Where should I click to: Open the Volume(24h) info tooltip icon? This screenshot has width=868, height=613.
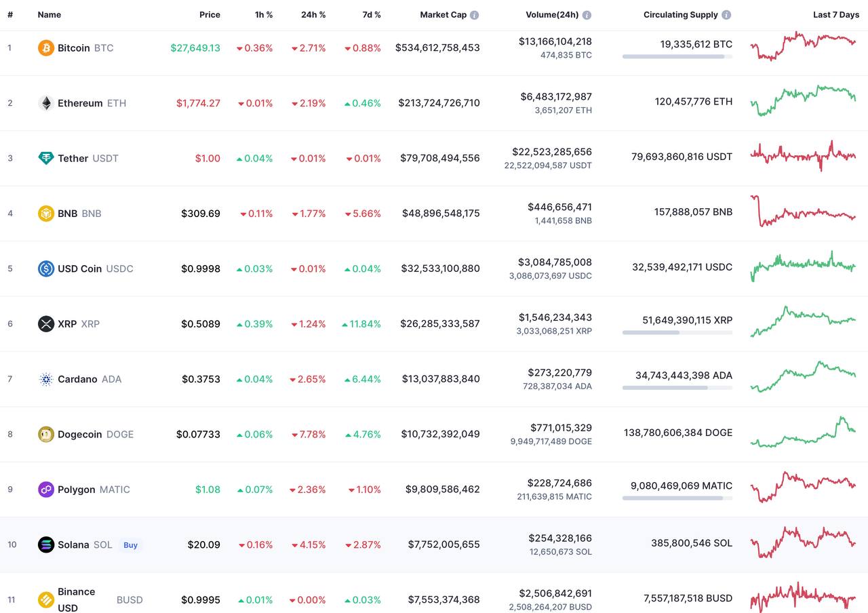click(587, 15)
